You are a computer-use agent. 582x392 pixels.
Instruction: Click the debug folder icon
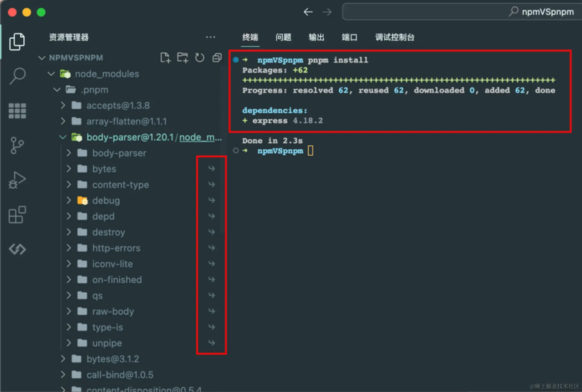point(82,200)
